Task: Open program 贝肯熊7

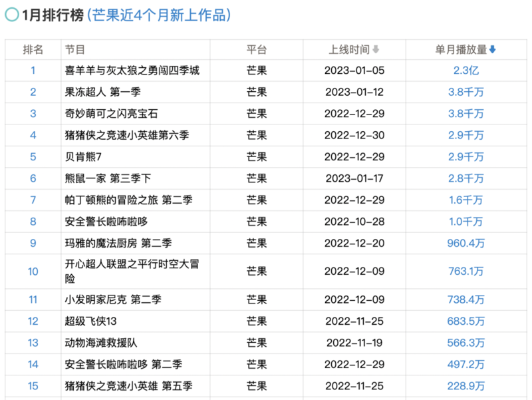Action: (x=83, y=156)
